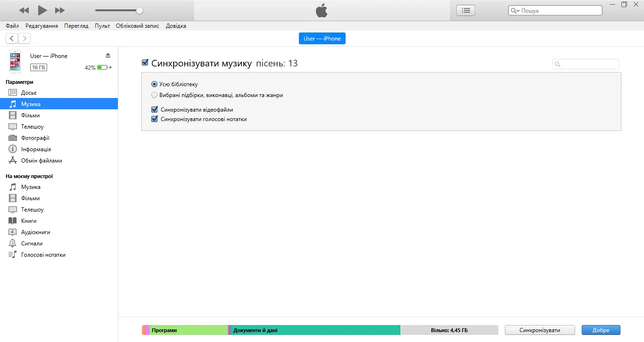
Task: Go back with the left arrow button
Action: click(x=12, y=39)
